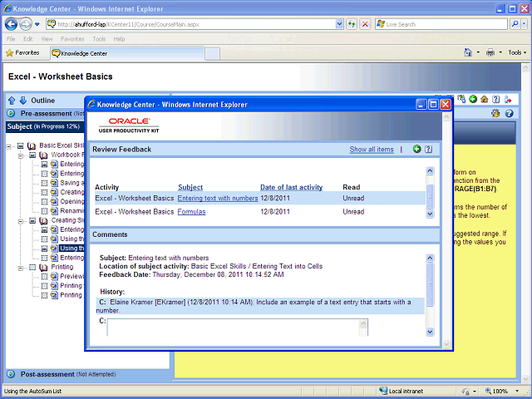Stop page loading with the red X icon
This screenshot has height=399, width=532.
point(365,24)
